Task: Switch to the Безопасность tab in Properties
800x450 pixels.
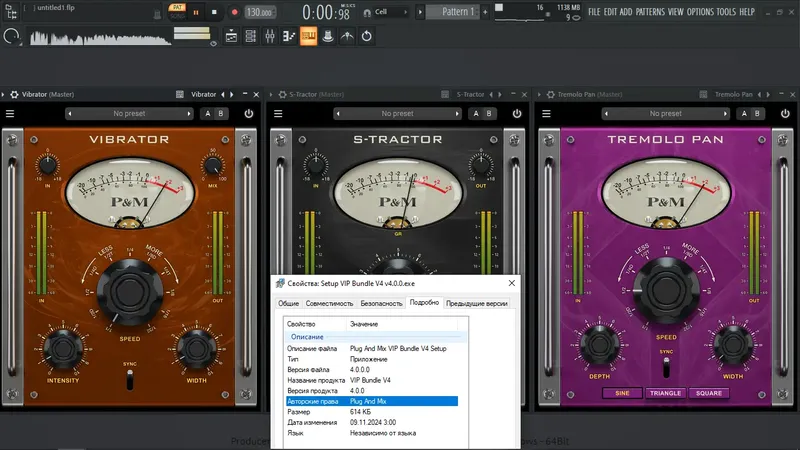Action: tap(381, 302)
